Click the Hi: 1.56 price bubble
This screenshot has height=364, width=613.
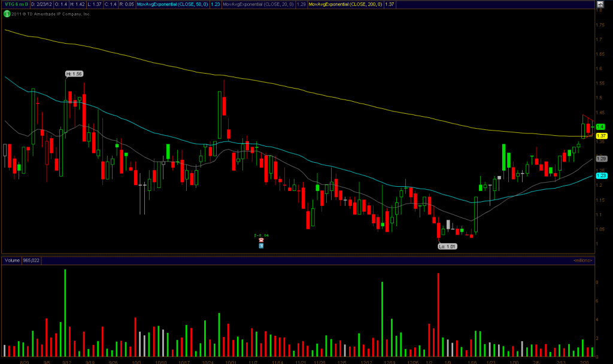click(74, 74)
